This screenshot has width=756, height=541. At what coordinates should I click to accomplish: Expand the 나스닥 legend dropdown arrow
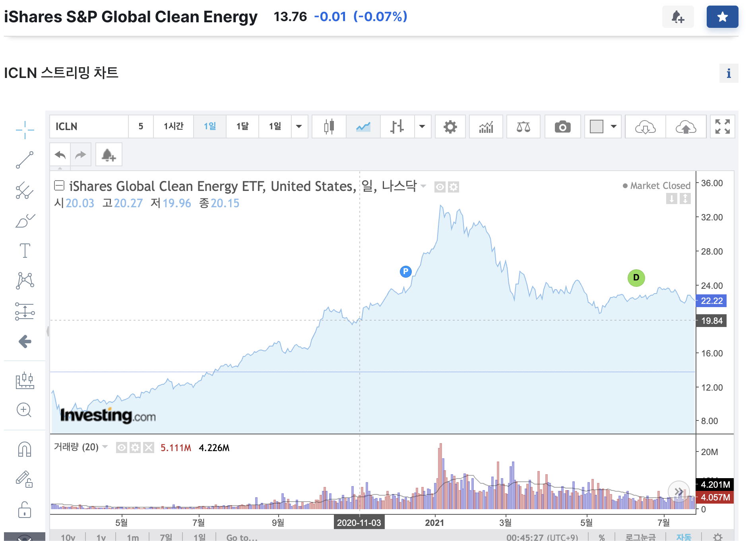point(423,186)
